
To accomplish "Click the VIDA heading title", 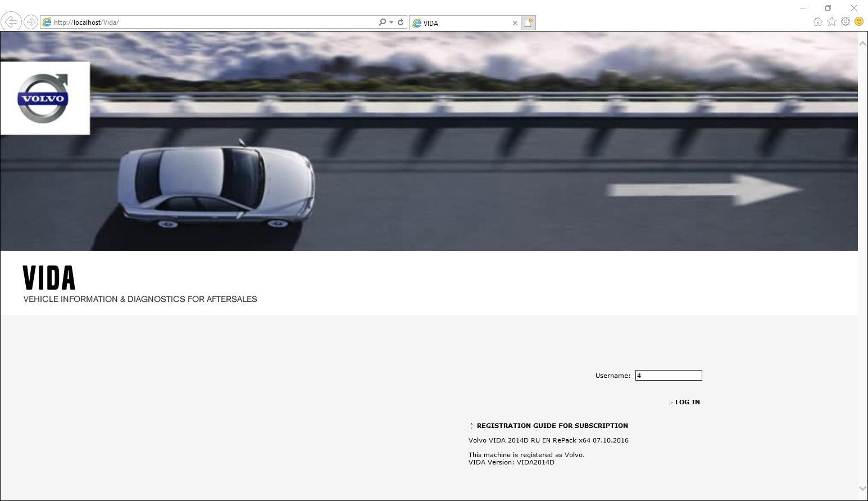I will coord(49,278).
